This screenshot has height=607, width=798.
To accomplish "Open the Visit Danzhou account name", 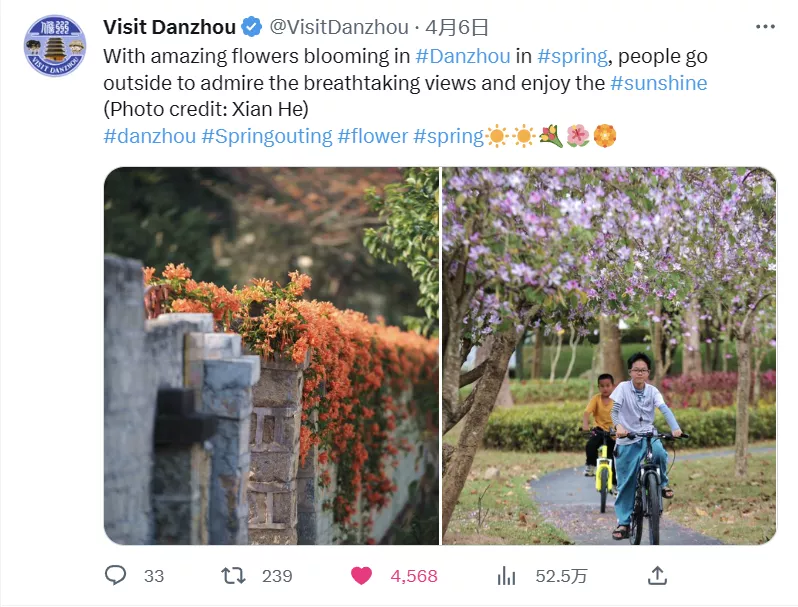I will (x=169, y=27).
